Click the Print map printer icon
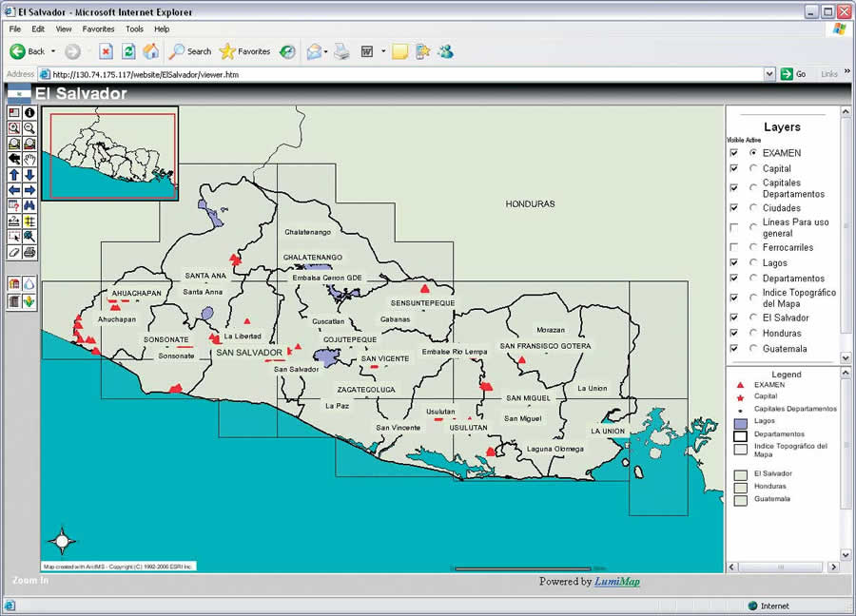856x616 pixels. (29, 252)
